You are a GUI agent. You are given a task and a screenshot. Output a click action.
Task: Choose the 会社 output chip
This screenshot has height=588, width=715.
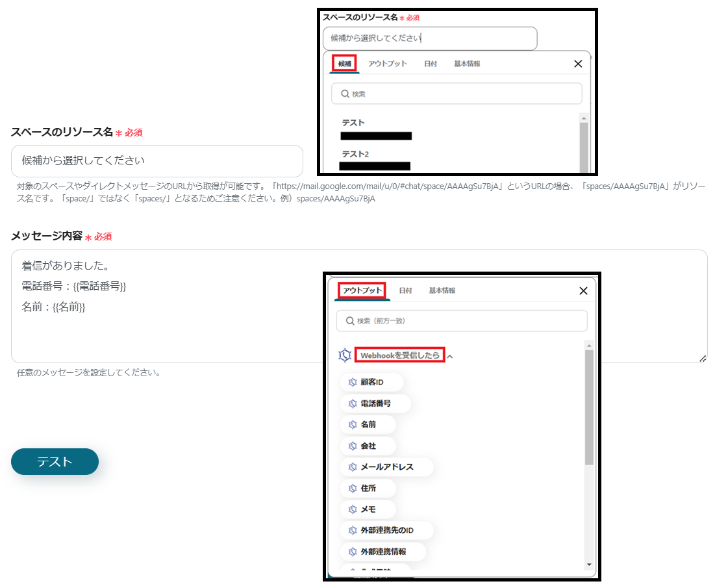[368, 446]
